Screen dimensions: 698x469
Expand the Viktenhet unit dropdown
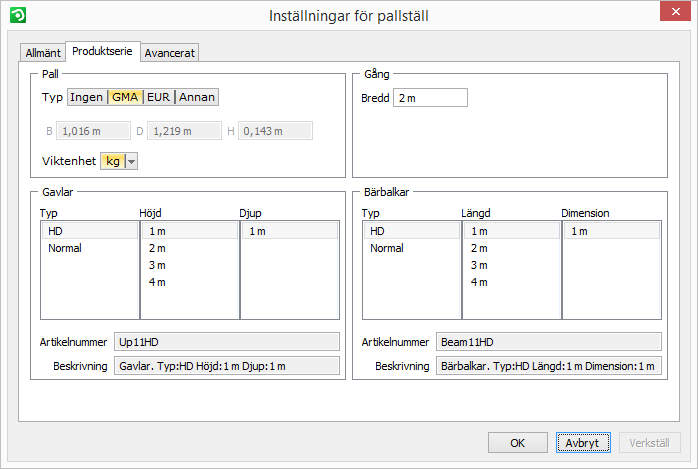(x=132, y=161)
